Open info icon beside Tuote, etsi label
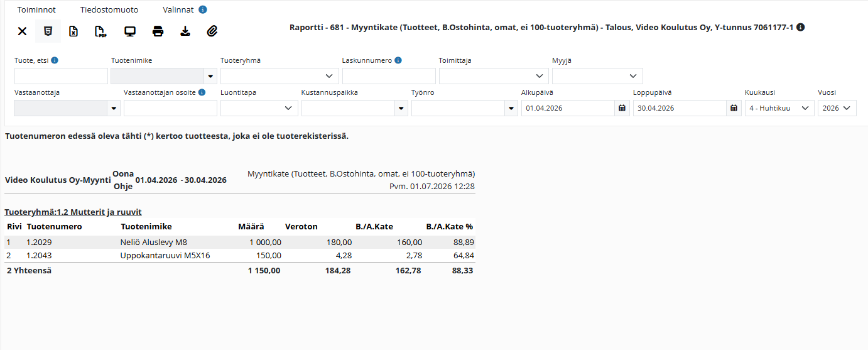 [x=55, y=60]
